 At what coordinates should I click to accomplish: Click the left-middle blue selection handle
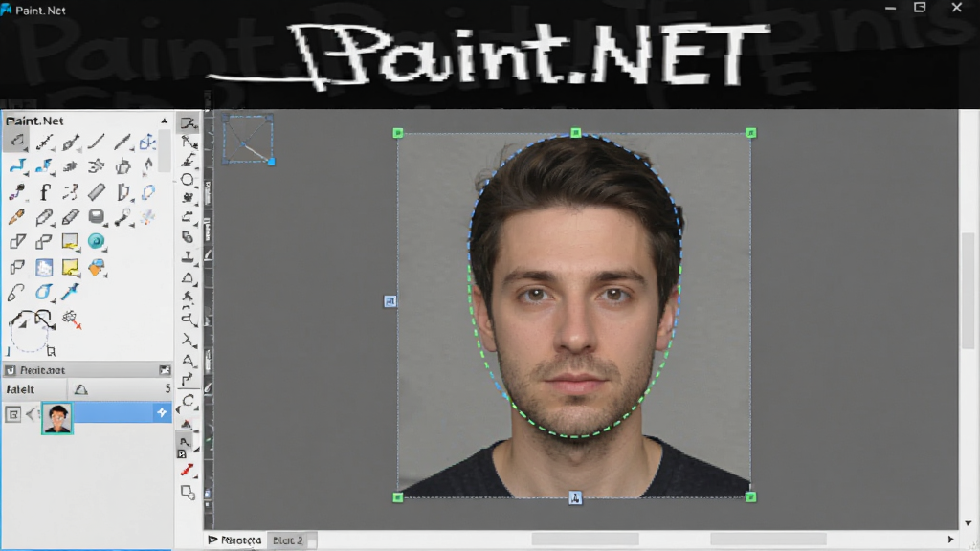(390, 301)
